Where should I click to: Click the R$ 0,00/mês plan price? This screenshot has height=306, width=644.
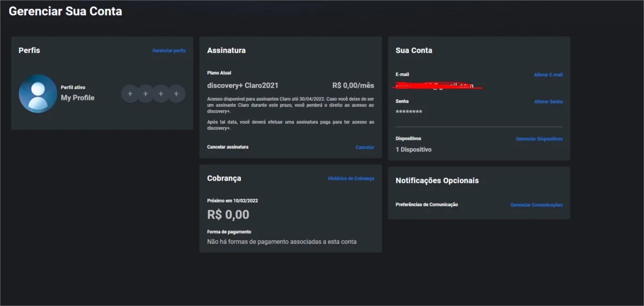353,85
